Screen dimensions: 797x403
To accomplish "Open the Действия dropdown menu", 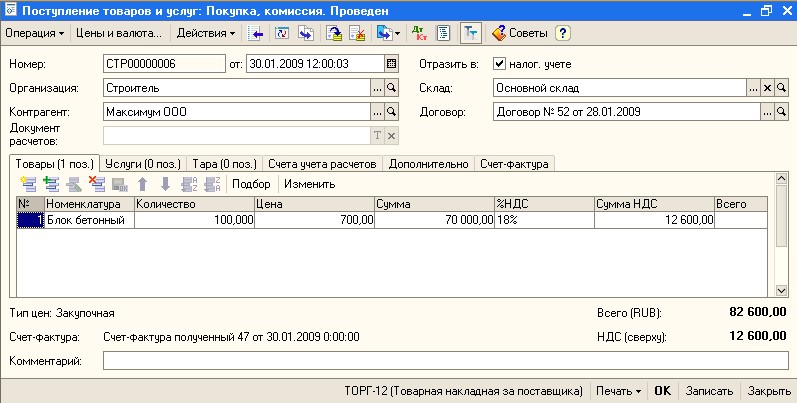I will coord(205,34).
